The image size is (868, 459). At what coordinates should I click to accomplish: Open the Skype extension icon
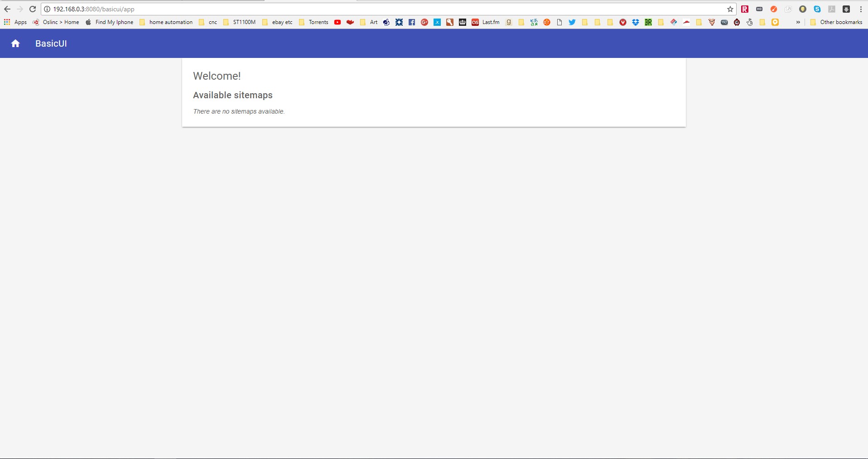pyautogui.click(x=817, y=9)
